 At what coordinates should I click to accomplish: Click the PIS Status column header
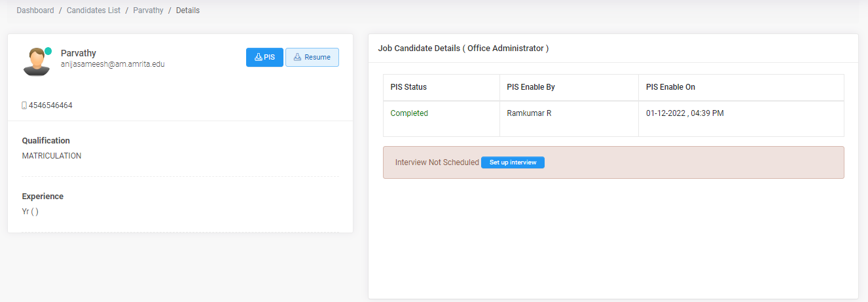[x=408, y=87]
